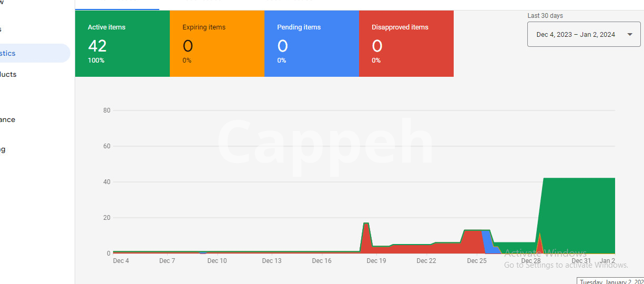The image size is (644, 284).
Task: Click the Dec 4 label on the x-axis
Action: point(121,261)
